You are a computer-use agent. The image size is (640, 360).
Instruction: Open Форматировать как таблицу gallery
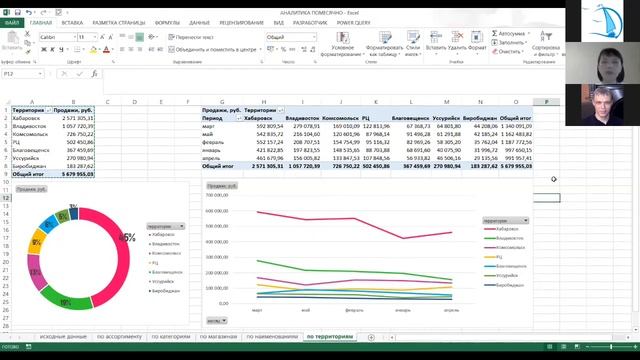(x=384, y=44)
